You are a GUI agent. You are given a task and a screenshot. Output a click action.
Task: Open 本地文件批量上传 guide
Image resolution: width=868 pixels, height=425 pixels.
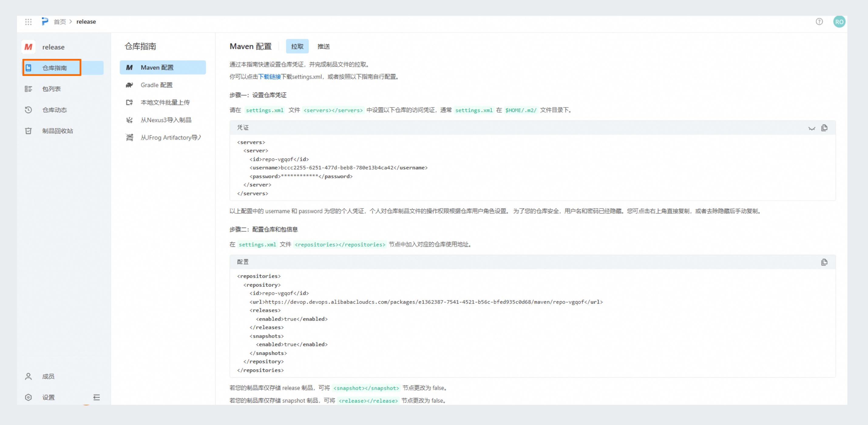(x=165, y=103)
